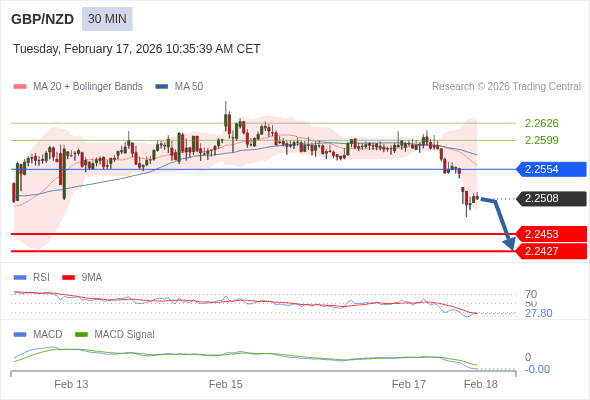Click the MACD Signal green legend swatch

coord(81,335)
